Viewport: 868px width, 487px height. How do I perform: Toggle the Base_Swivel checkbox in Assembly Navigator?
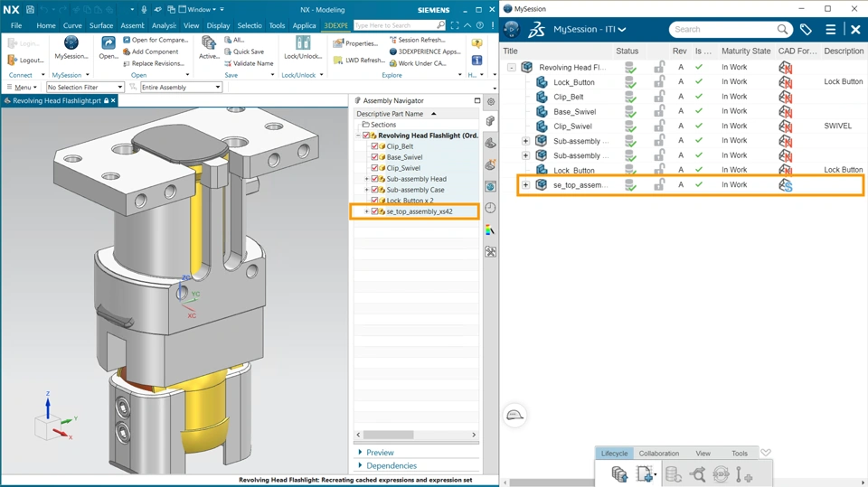[374, 157]
